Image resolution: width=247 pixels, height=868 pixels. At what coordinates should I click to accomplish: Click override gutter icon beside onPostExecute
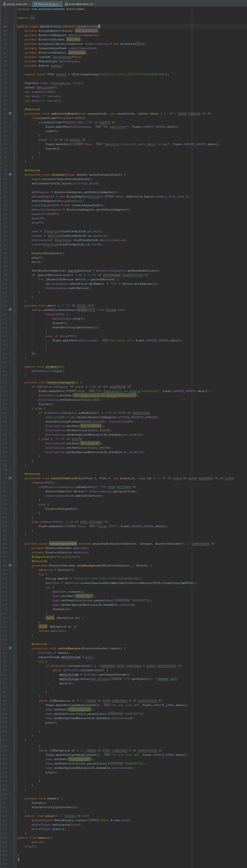(10, 648)
